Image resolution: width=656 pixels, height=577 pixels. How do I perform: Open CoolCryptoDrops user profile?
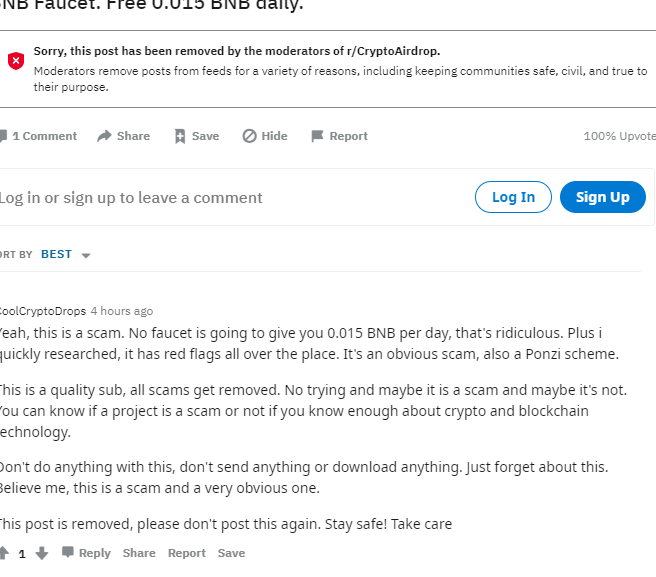click(x=42, y=311)
